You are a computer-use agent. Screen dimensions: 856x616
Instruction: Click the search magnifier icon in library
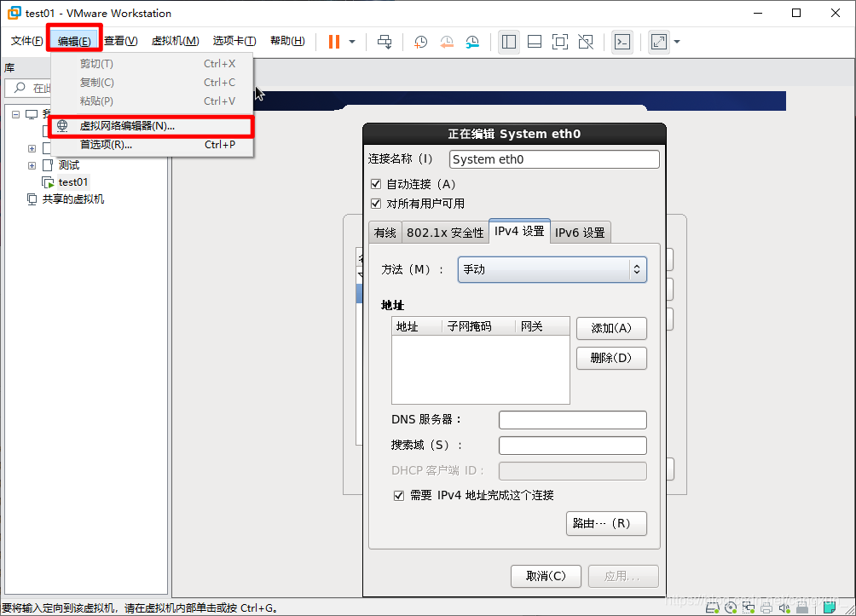point(20,87)
